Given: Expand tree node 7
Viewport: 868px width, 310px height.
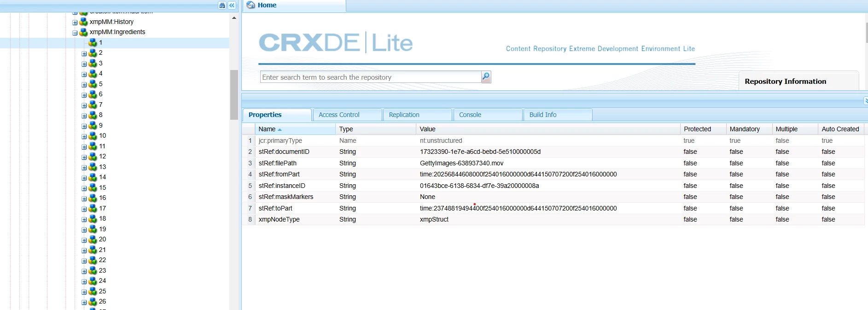Looking at the screenshot, I should [84, 105].
